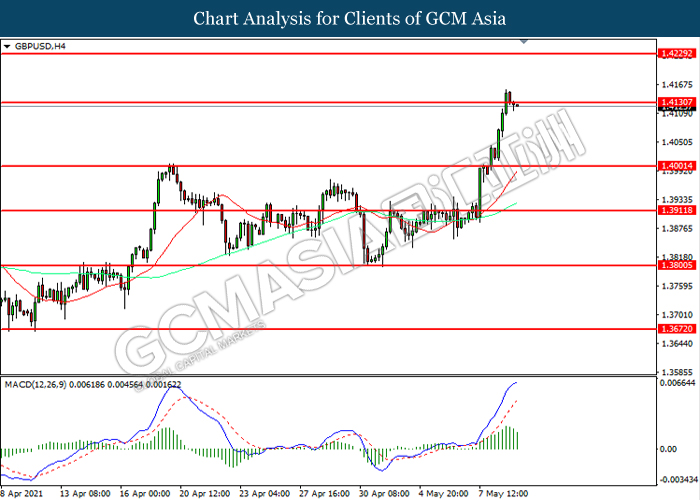Select the red 1.42292 price level label
Screen dimensions: 700x500
point(677,54)
